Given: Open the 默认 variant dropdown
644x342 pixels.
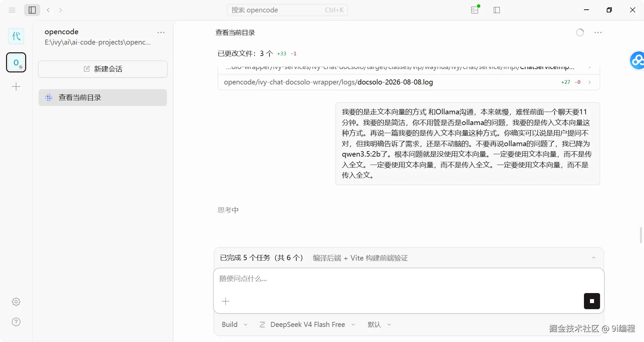Looking at the screenshot, I should click(x=379, y=325).
